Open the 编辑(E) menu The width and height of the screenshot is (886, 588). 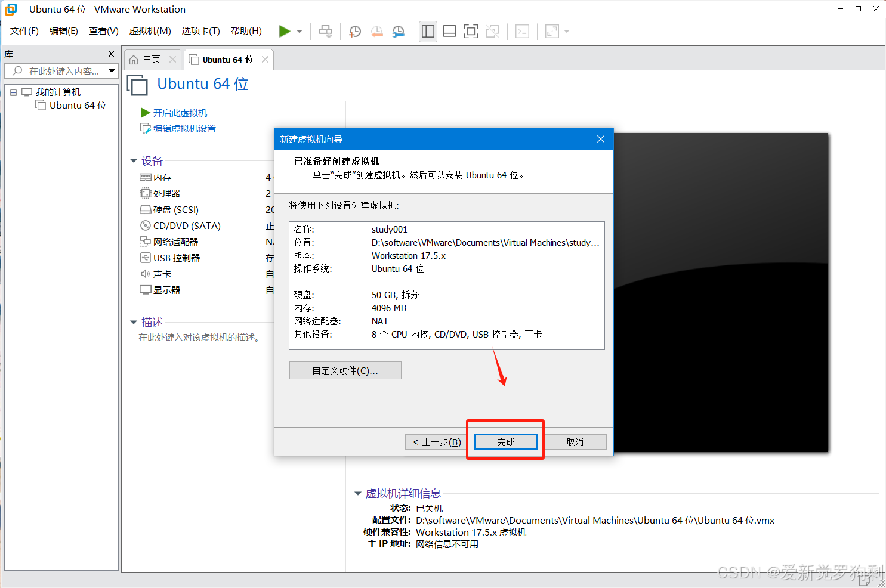pyautogui.click(x=64, y=31)
